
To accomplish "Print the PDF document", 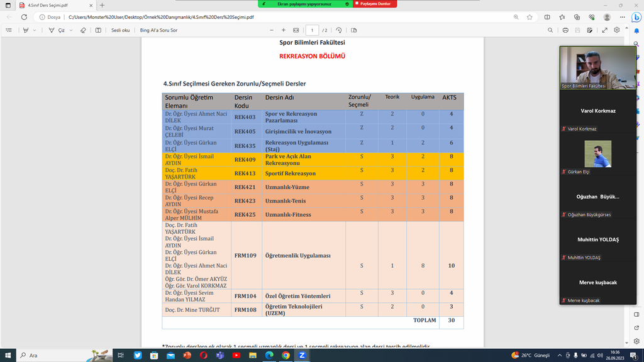I will click(x=565, y=30).
